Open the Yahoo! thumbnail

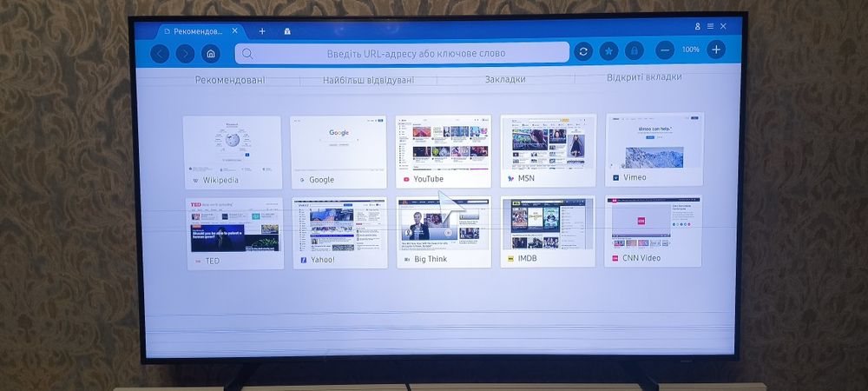339,233
